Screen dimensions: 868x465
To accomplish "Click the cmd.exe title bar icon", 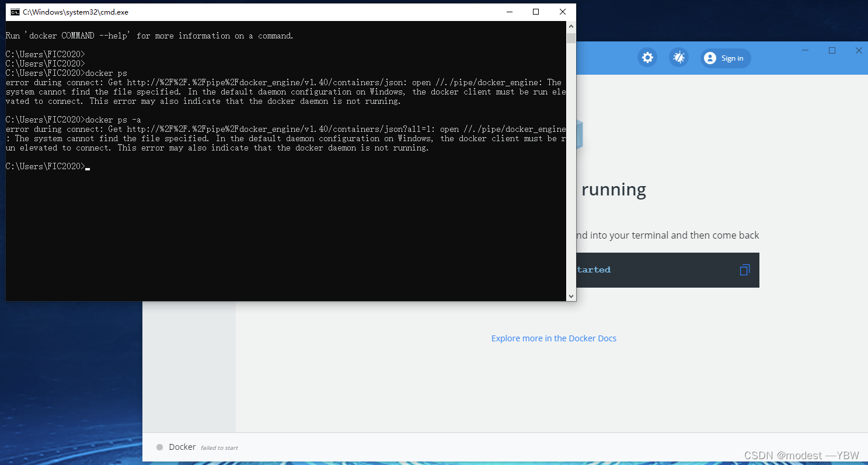I will (15, 12).
